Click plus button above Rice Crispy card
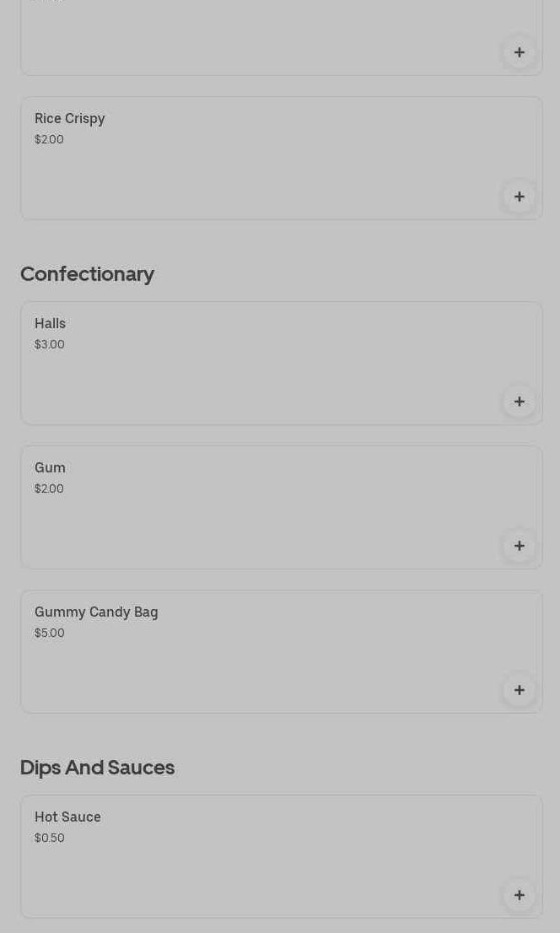The width and height of the screenshot is (560, 933). [520, 52]
